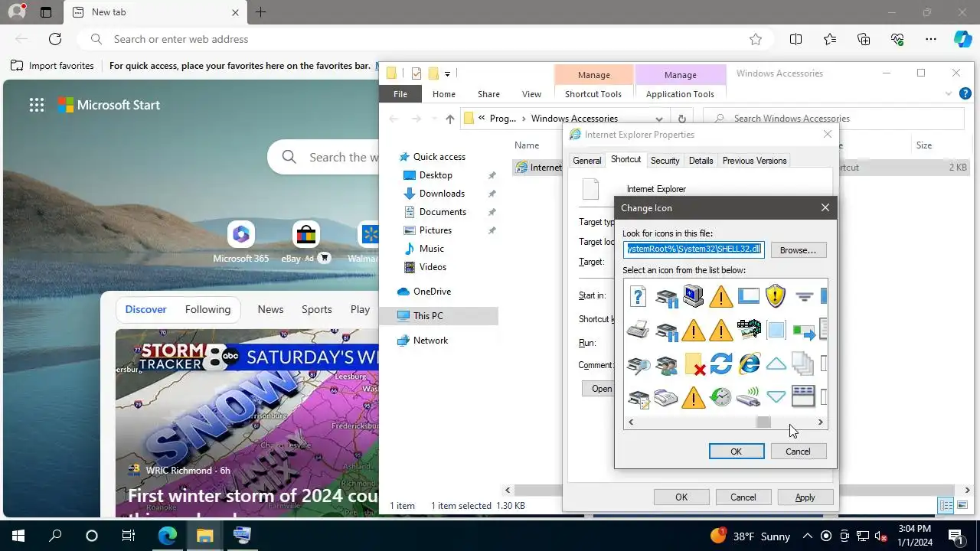980x551 pixels.
Task: Go up one folder in Explorer
Action: [x=449, y=119]
